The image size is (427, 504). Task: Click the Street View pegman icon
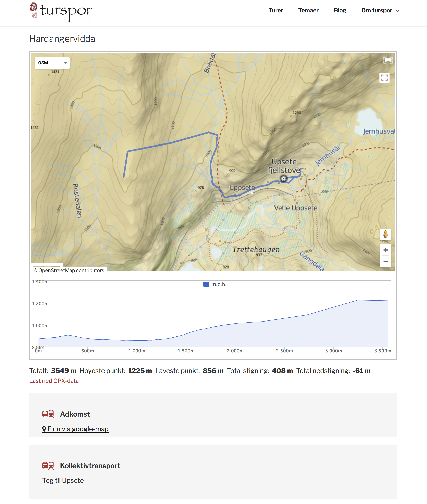385,234
